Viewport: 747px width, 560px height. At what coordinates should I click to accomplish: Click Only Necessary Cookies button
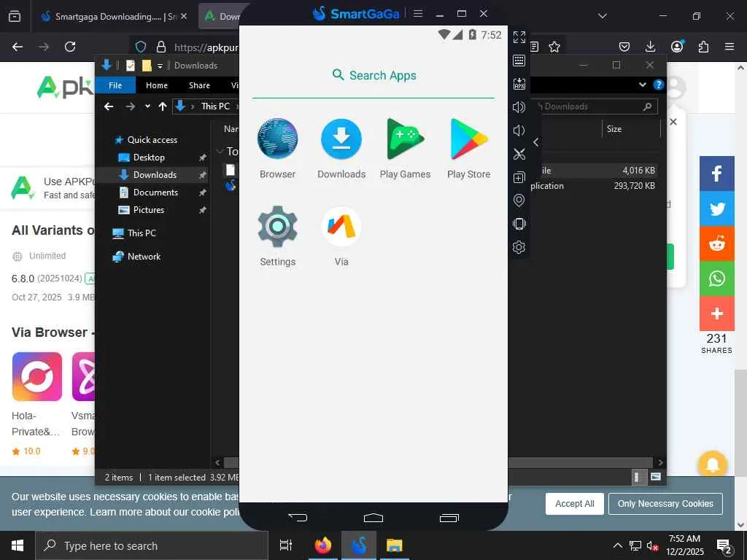point(665,504)
